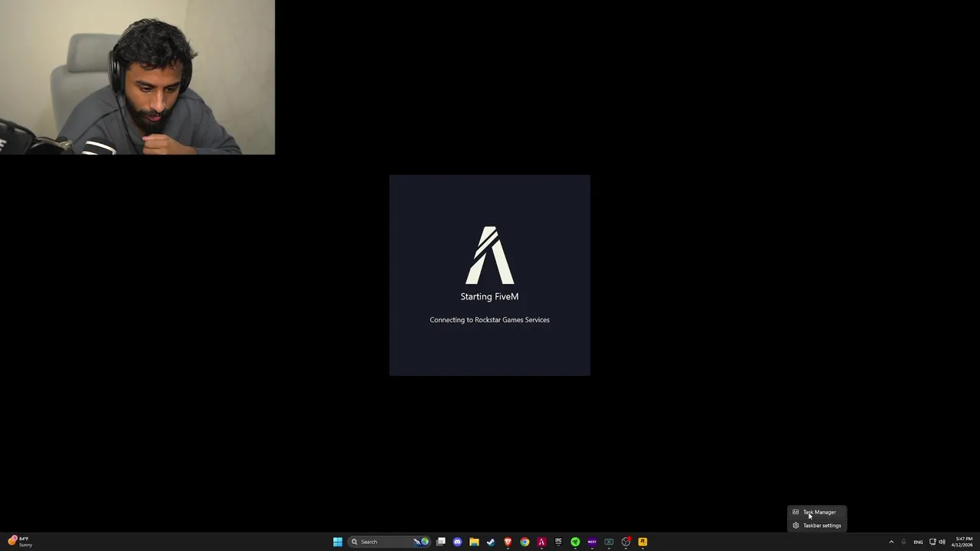Open the volume speaker tray icon

[x=942, y=542]
